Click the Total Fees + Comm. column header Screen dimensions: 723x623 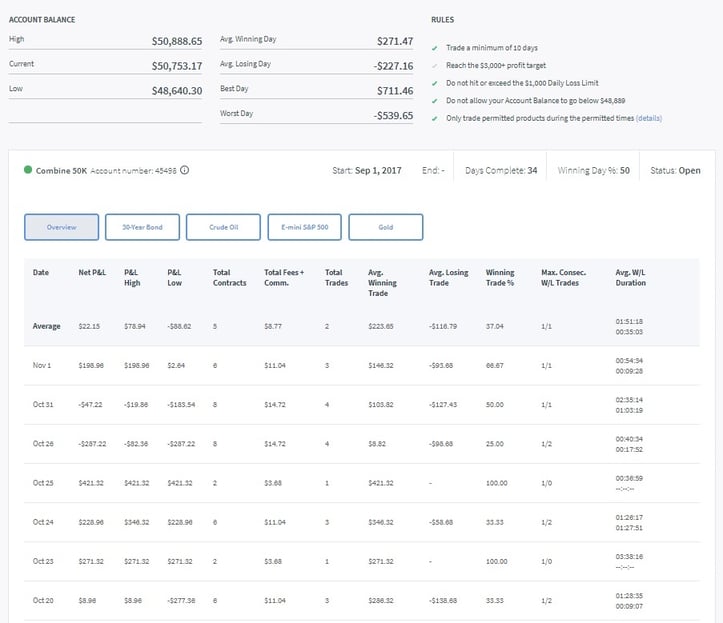[284, 277]
